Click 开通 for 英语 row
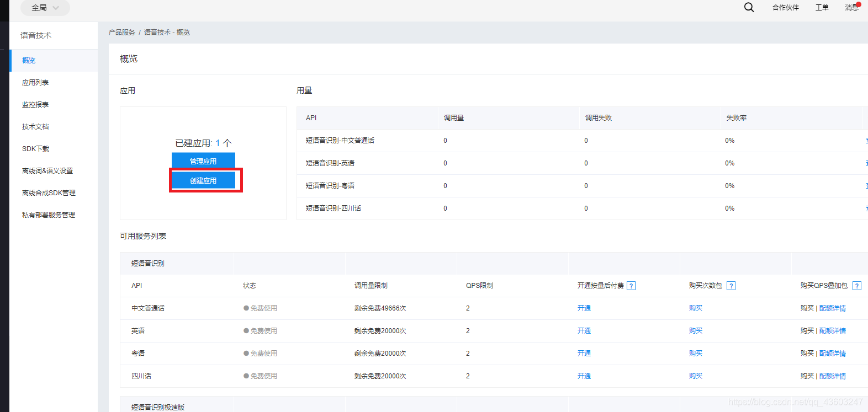This screenshot has width=868, height=412. coord(584,331)
